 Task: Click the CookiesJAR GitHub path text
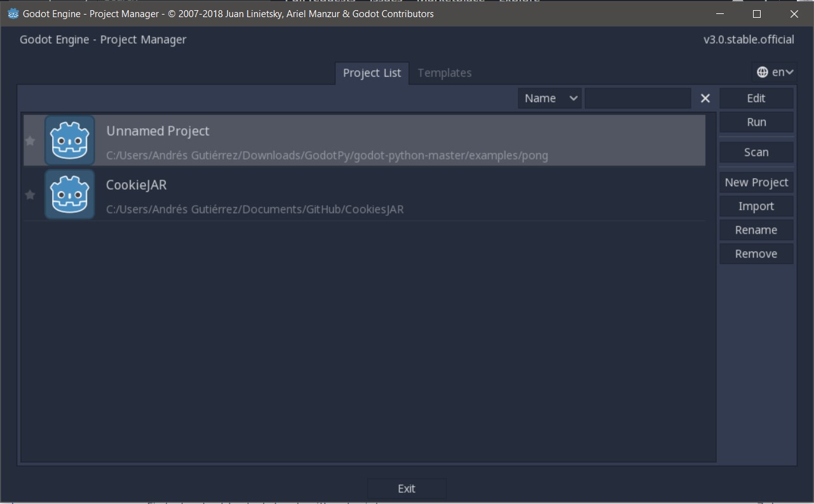[255, 209]
